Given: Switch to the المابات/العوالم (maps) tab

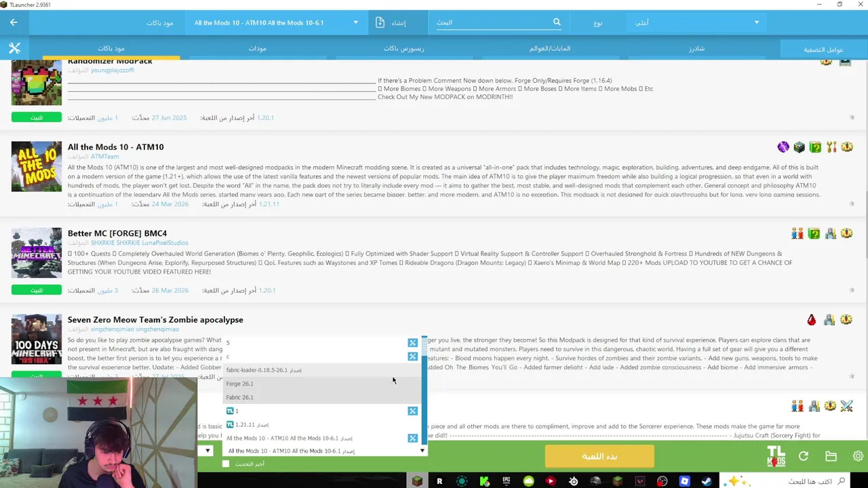Looking at the screenshot, I should [550, 48].
